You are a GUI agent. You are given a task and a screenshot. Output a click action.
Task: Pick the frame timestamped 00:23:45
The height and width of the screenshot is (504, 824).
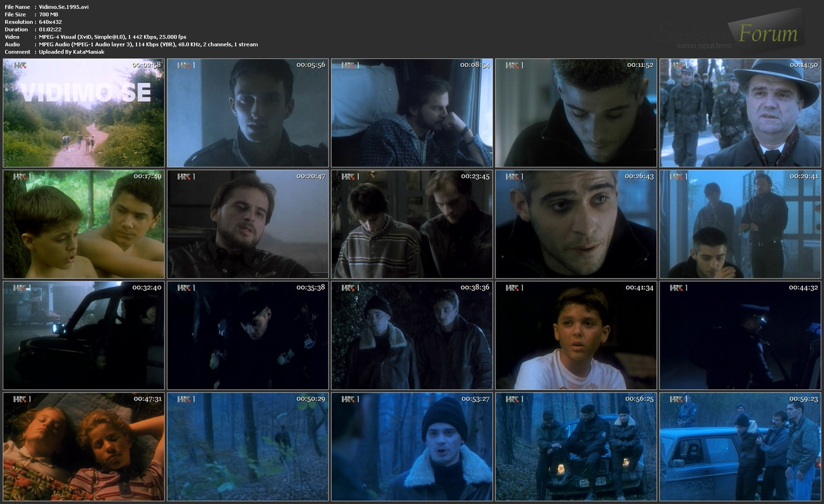tap(412, 224)
